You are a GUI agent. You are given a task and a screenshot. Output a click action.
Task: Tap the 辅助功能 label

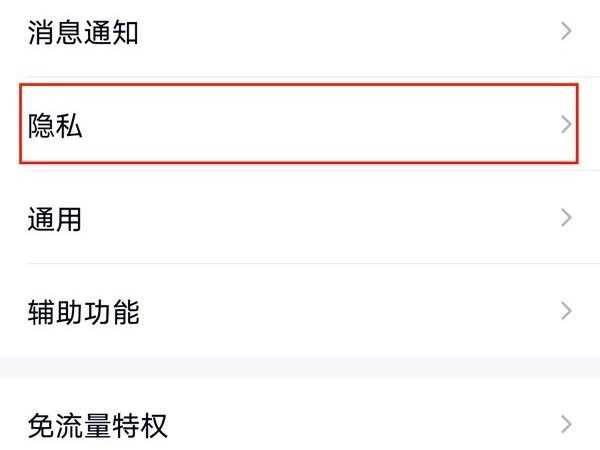point(83,311)
